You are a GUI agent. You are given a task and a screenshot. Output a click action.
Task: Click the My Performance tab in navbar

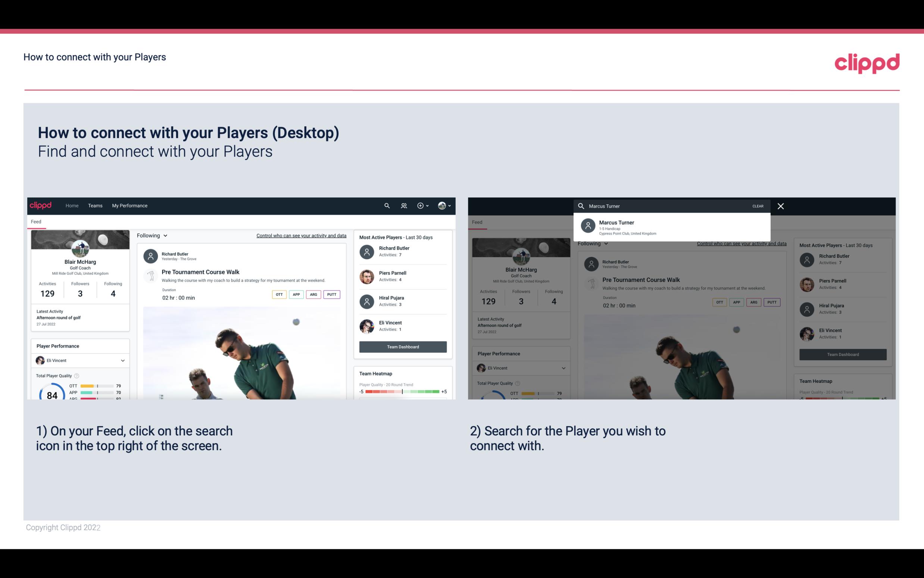(130, 205)
